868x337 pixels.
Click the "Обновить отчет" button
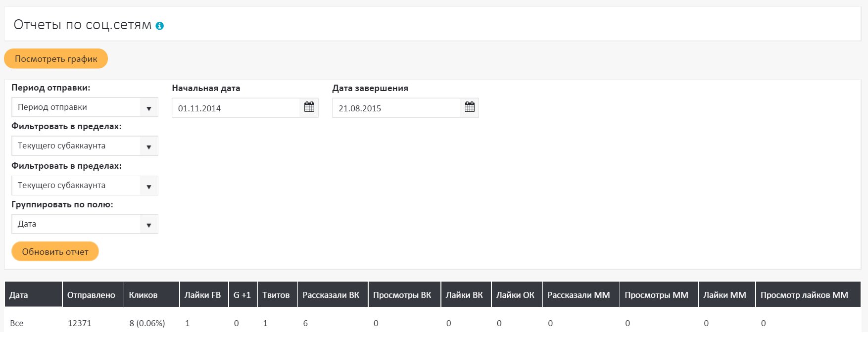(x=55, y=251)
